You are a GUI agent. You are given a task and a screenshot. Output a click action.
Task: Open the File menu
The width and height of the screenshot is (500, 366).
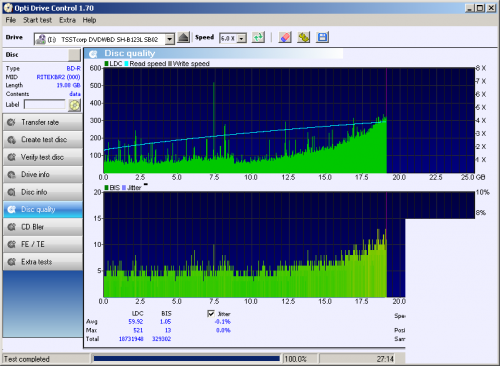pyautogui.click(x=11, y=20)
